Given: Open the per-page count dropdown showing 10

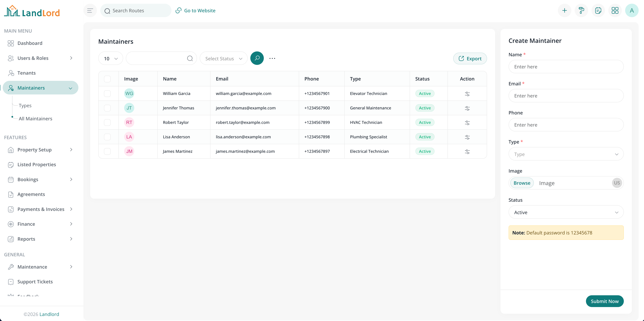Looking at the screenshot, I should coord(110,58).
